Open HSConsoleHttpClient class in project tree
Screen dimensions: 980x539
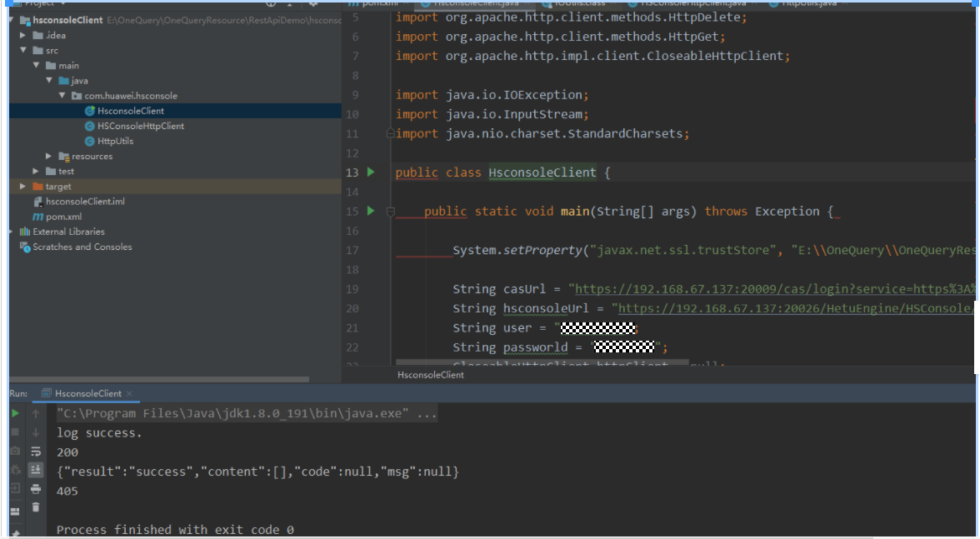(x=140, y=126)
